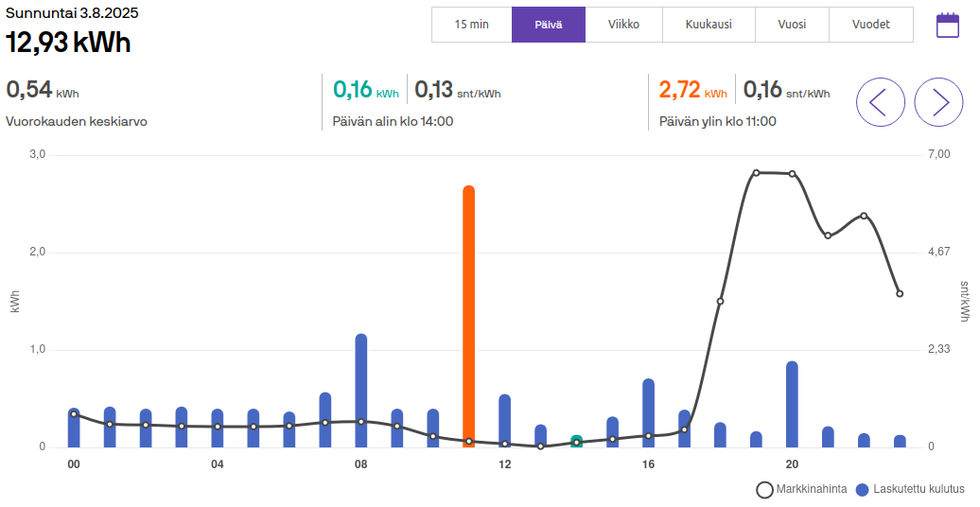Select the market price point at 23:00

coord(900,293)
